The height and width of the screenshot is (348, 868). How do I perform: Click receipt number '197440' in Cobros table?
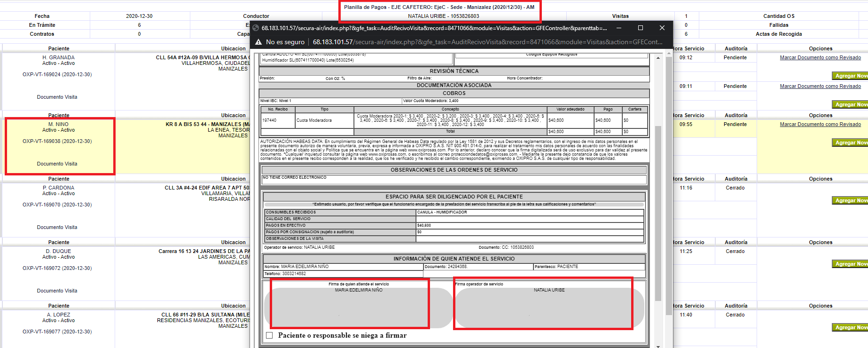269,120
